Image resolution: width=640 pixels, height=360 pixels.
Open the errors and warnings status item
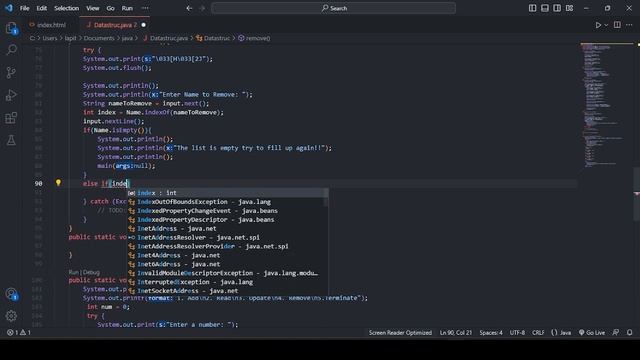18,333
